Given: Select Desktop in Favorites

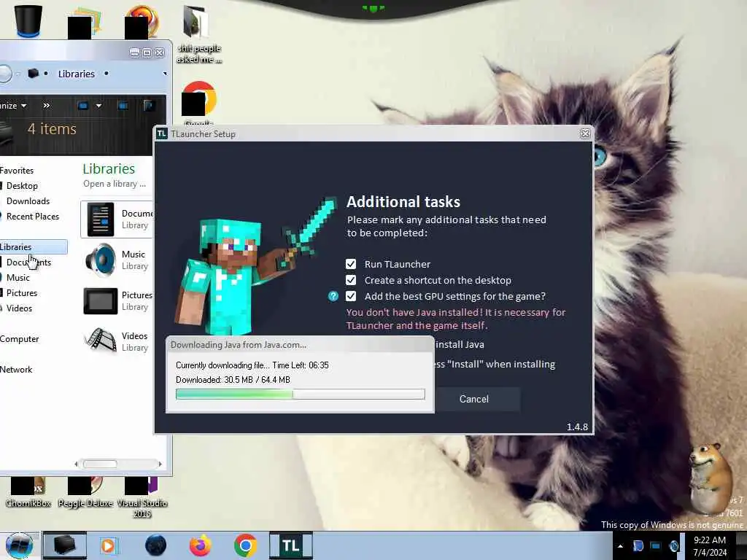Looking at the screenshot, I should pyautogui.click(x=22, y=186).
